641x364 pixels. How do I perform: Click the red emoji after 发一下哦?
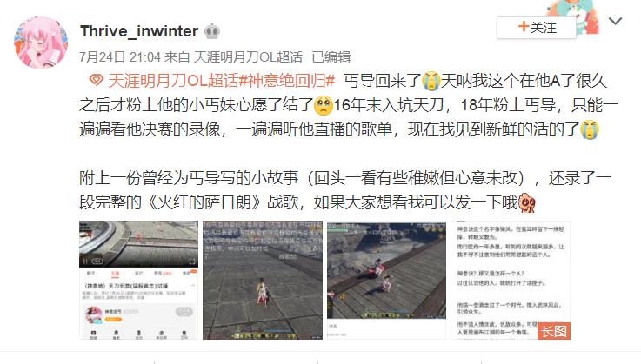pos(527,202)
